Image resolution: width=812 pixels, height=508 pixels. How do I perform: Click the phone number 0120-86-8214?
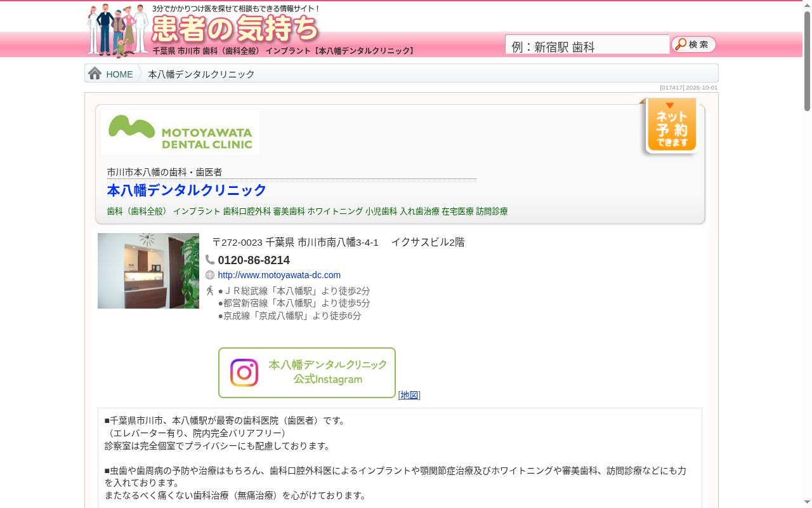point(254,260)
